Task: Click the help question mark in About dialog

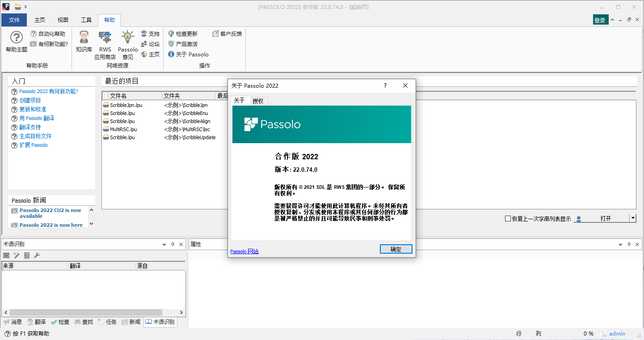Action: pyautogui.click(x=385, y=85)
